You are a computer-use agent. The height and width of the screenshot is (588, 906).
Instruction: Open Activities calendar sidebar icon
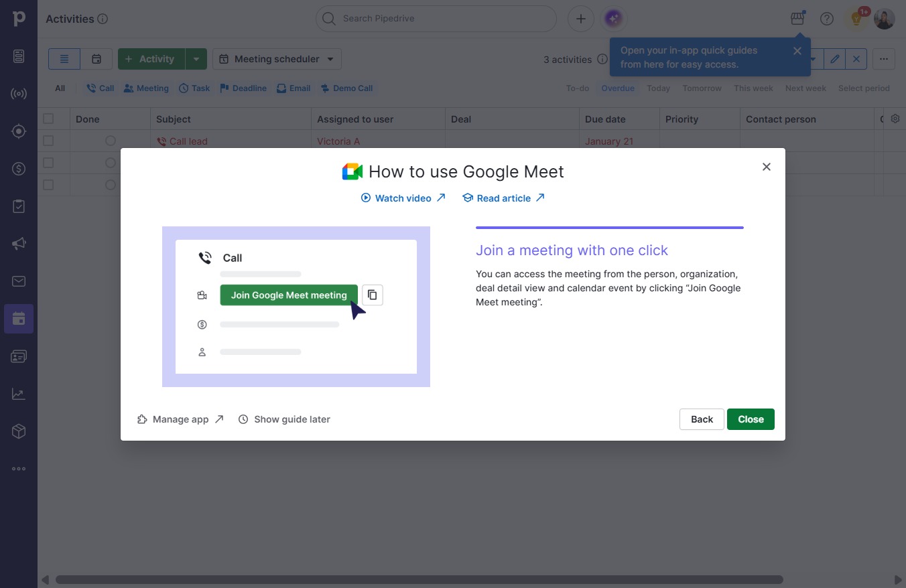19,319
